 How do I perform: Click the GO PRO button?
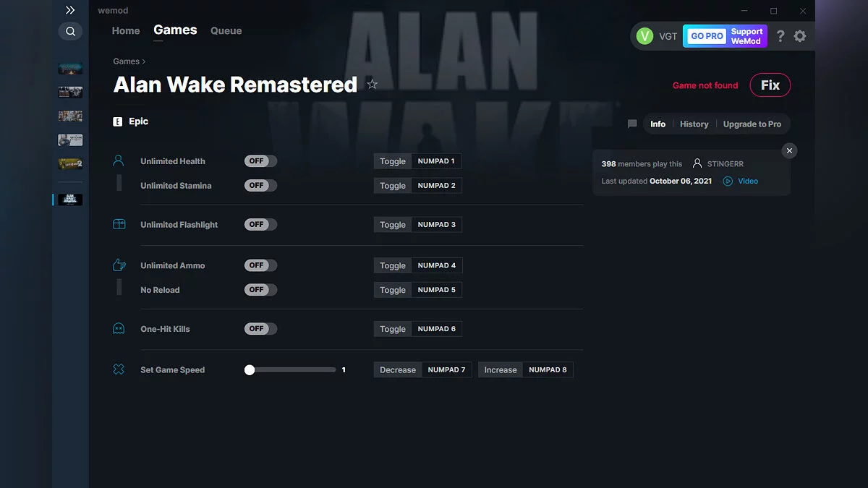tap(705, 35)
